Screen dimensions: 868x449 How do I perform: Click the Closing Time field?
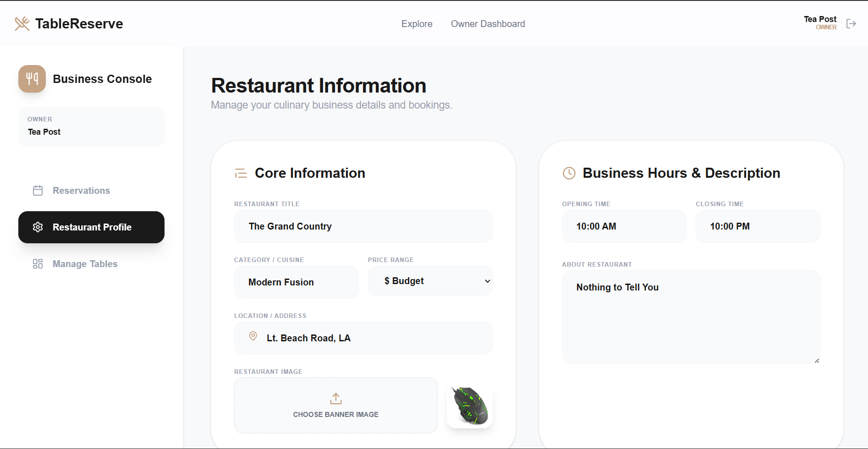click(758, 226)
